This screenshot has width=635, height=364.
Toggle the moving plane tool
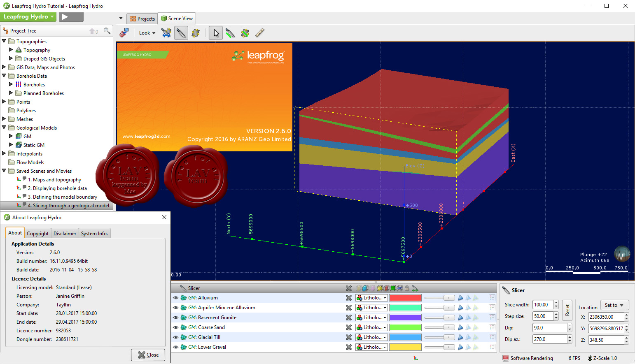point(196,33)
